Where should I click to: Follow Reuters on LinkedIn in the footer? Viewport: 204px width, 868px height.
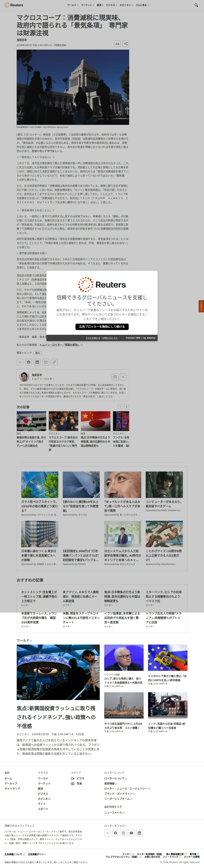[139, 833]
